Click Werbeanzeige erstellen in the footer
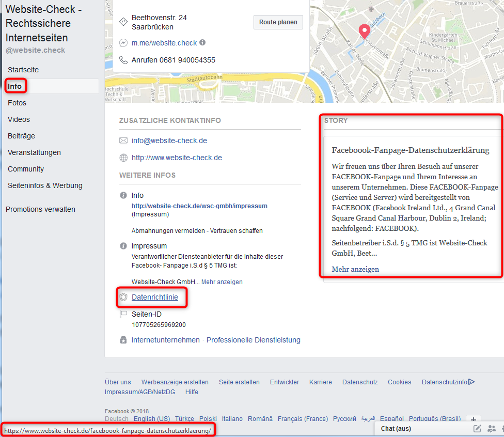 [175, 382]
